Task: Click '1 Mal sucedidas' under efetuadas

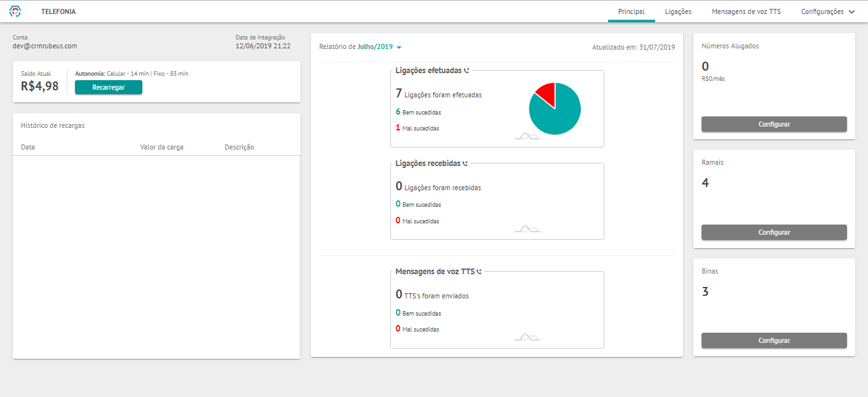Action: pyautogui.click(x=417, y=128)
